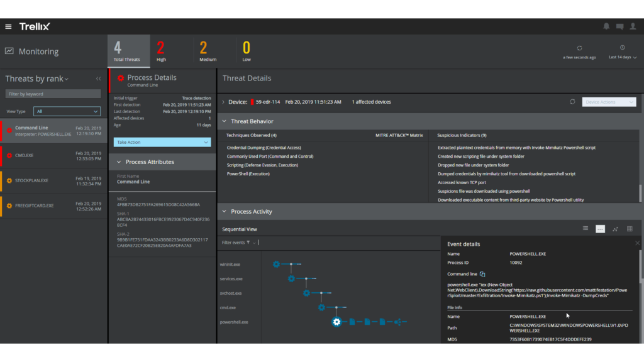Click the powershell.exe gear node in timeline

click(336, 322)
